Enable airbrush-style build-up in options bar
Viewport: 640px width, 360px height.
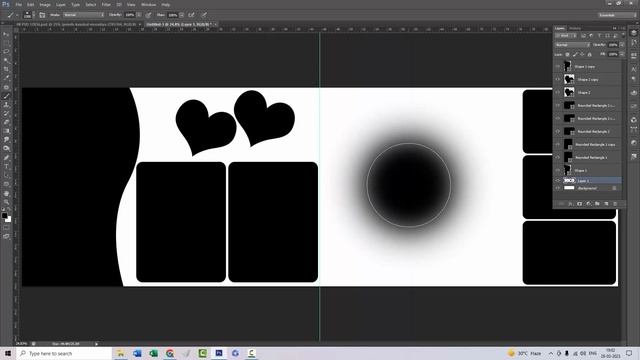191,15
